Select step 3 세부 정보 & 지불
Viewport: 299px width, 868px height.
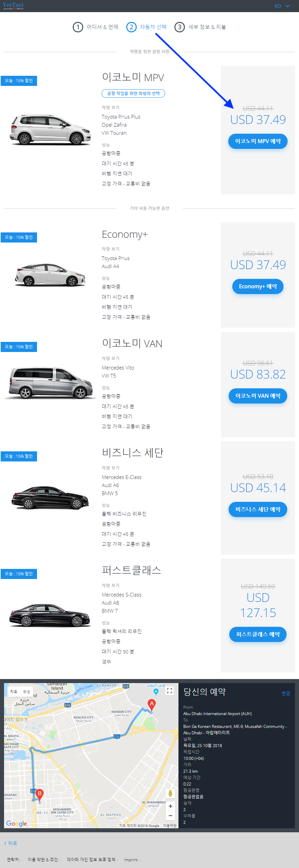pyautogui.click(x=200, y=27)
